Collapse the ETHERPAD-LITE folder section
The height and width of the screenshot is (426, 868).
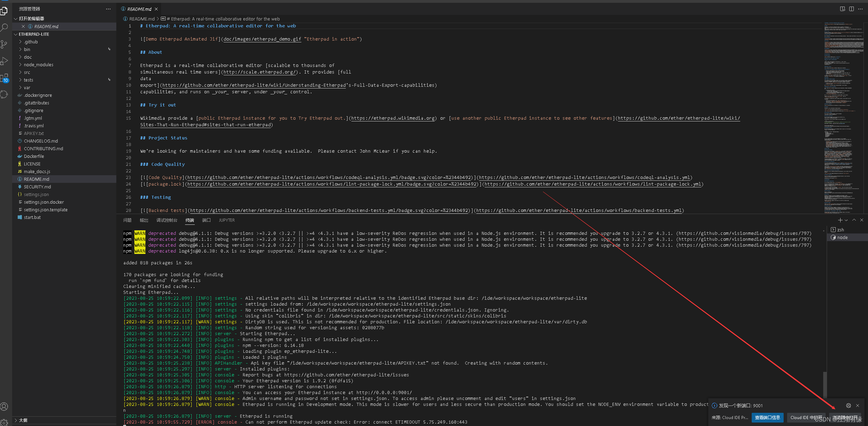64,34
